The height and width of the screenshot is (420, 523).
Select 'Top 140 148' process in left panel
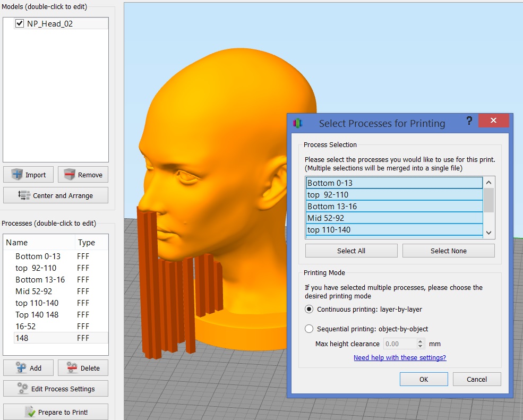(37, 315)
